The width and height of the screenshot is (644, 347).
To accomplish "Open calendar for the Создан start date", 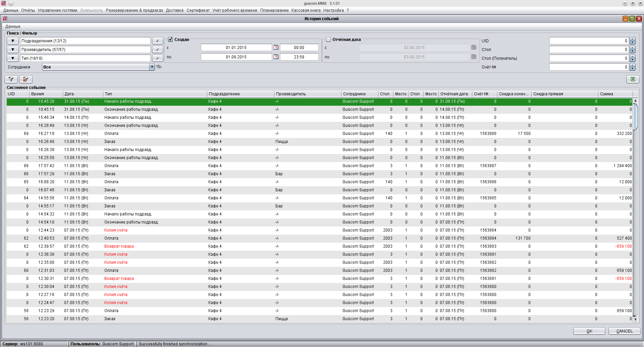I will coord(276,48).
